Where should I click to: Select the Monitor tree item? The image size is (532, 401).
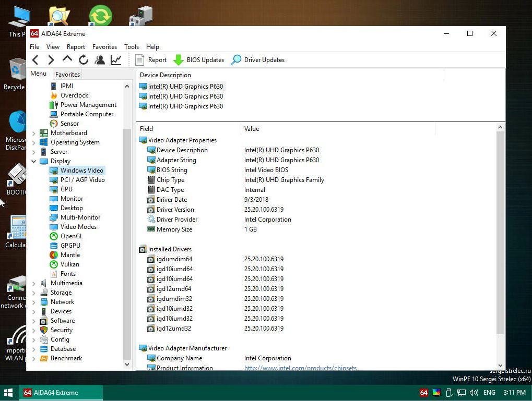pos(72,199)
